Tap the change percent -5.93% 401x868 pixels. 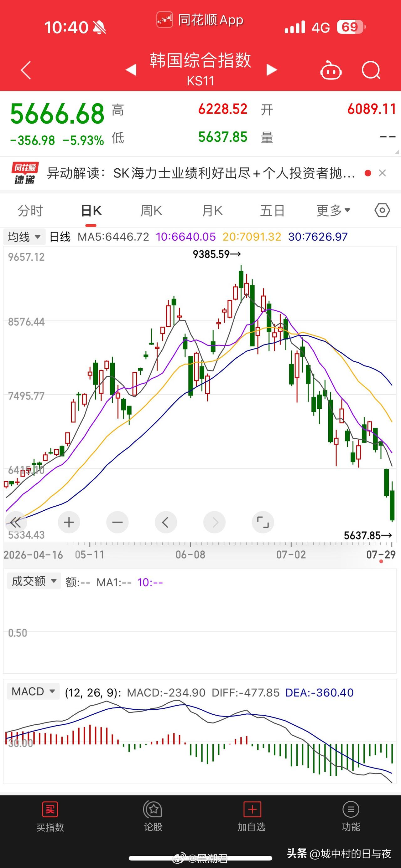(x=83, y=140)
